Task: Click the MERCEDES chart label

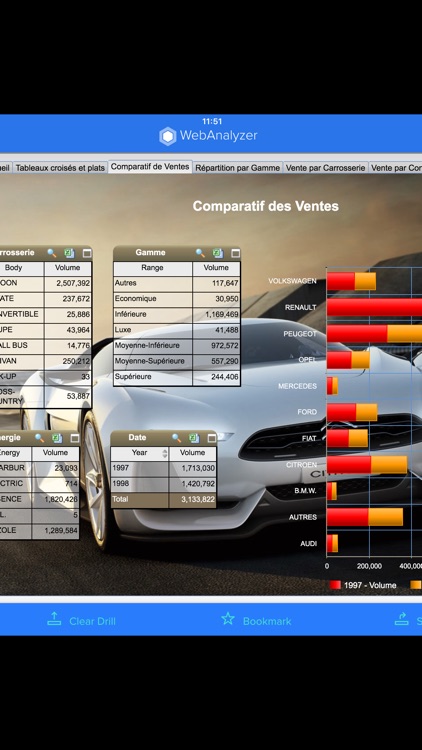Action: 298,386
